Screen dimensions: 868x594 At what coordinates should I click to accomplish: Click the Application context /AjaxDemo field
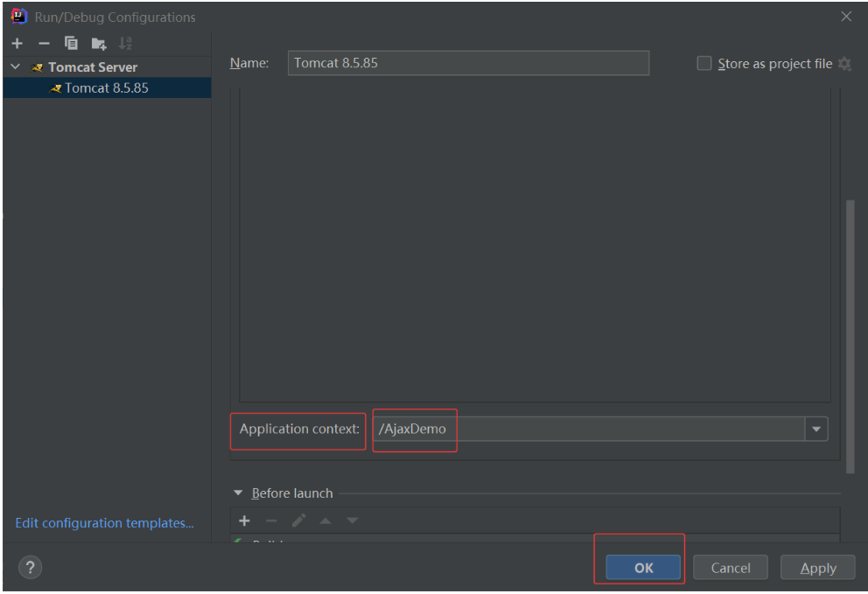coord(589,429)
